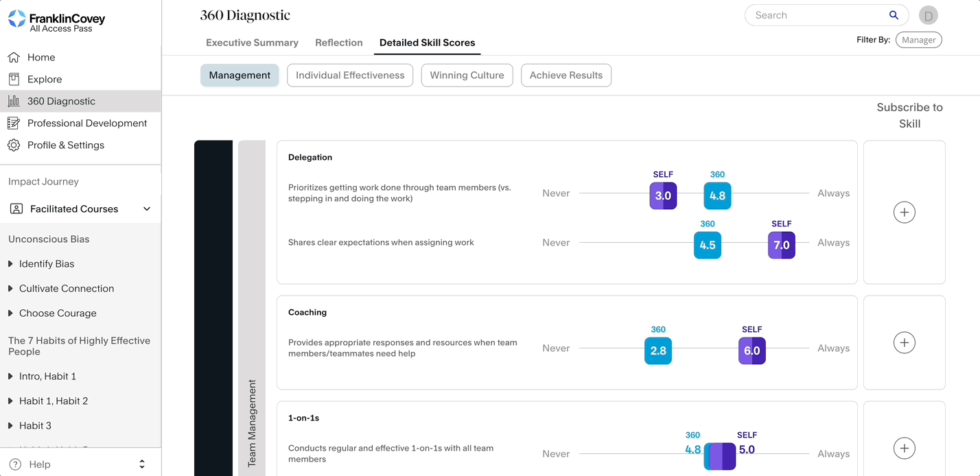Subscribe to Delegation skill plus icon
The height and width of the screenshot is (476, 980).
(x=904, y=213)
